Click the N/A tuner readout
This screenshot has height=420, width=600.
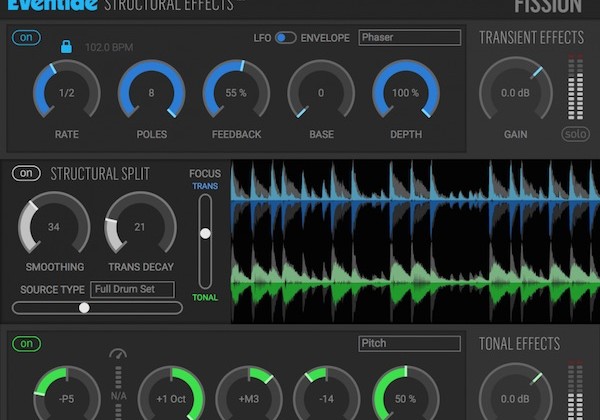point(118,396)
